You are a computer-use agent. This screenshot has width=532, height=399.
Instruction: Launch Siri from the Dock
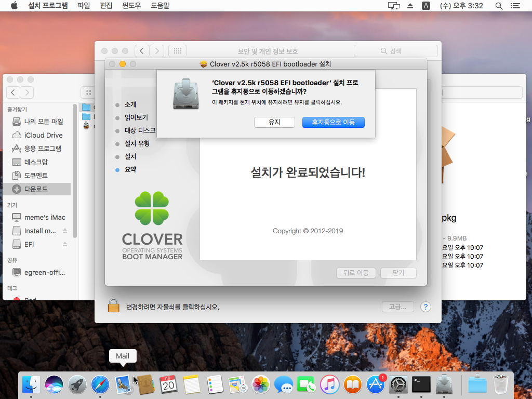(x=54, y=385)
